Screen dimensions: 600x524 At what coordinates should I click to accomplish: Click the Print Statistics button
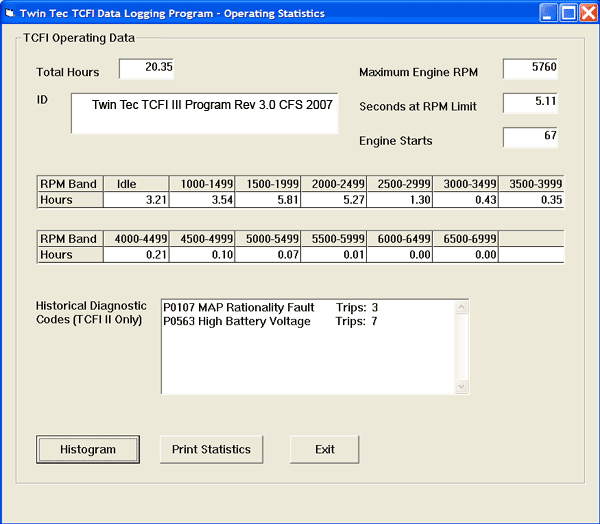pyautogui.click(x=211, y=450)
